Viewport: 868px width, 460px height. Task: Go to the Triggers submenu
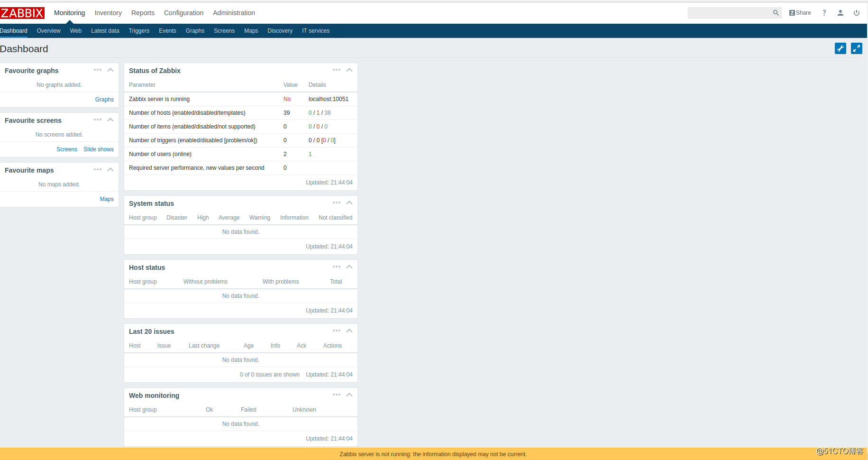click(x=139, y=31)
